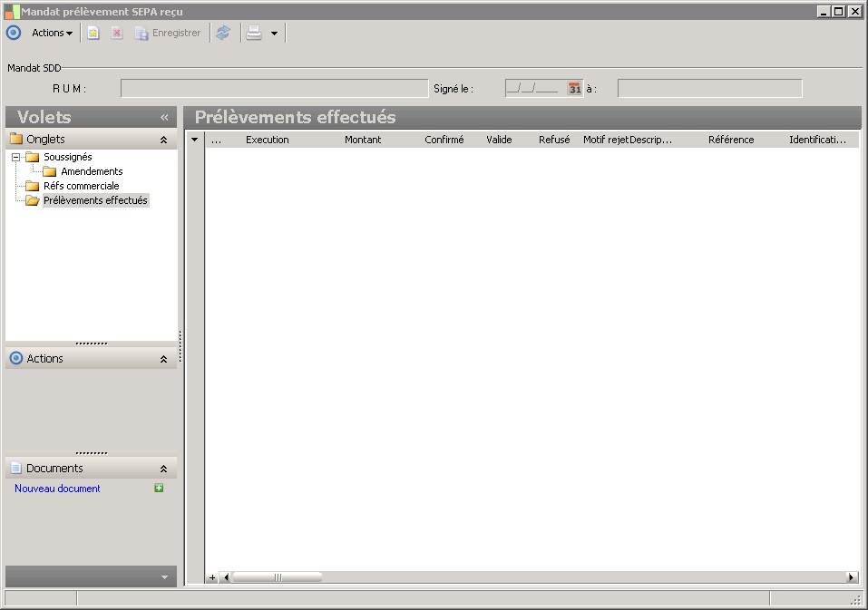868x610 pixels.
Task: Click the Actions section circle icon
Action: point(16,358)
